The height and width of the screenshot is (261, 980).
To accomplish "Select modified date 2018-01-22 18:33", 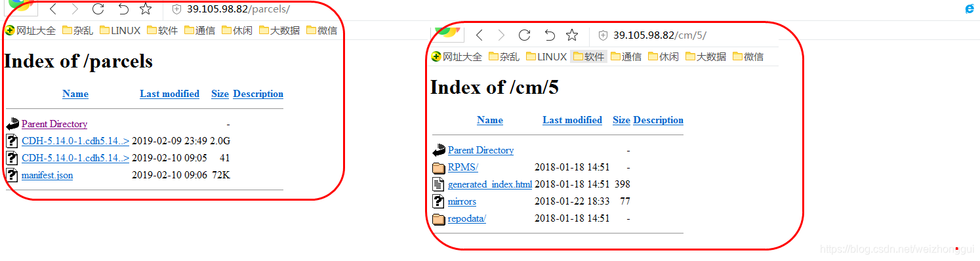I will coord(572,201).
